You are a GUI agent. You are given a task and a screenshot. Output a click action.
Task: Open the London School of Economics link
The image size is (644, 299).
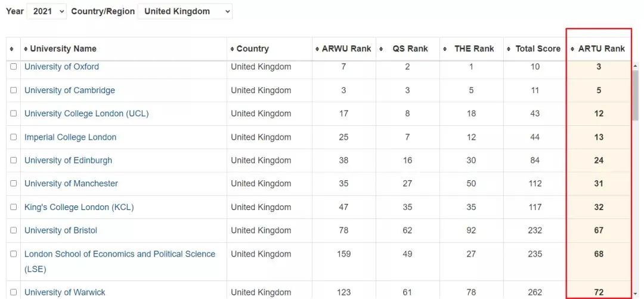pos(119,254)
